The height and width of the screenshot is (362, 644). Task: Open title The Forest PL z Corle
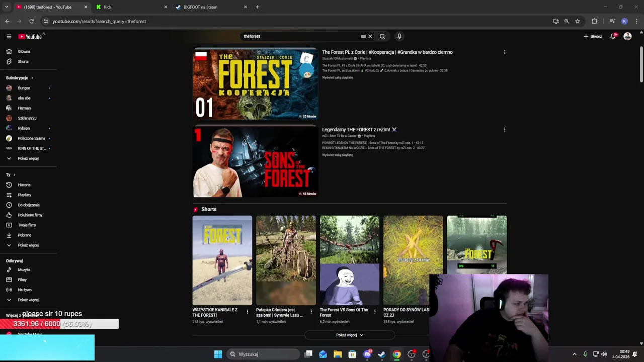point(387,52)
